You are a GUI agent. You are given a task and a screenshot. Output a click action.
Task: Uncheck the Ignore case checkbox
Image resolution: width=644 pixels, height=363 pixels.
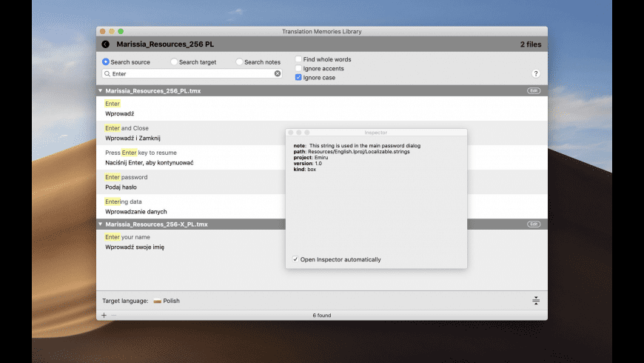(x=298, y=77)
